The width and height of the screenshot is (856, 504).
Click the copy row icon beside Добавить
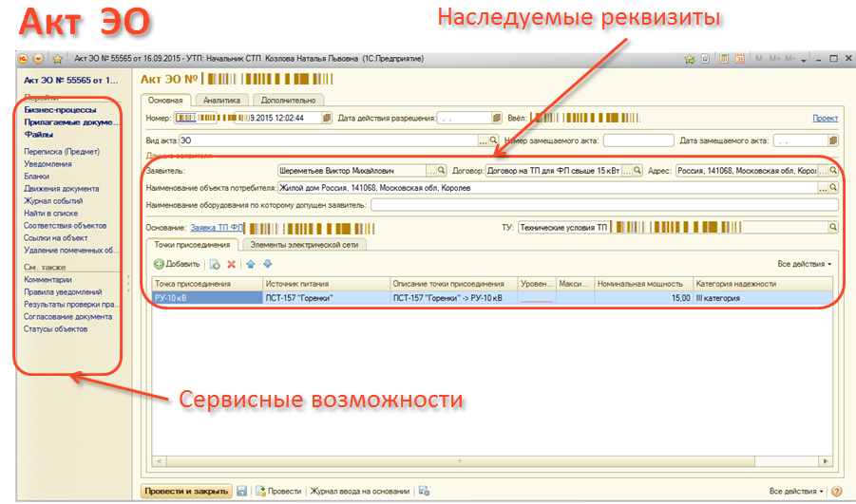[x=215, y=263]
